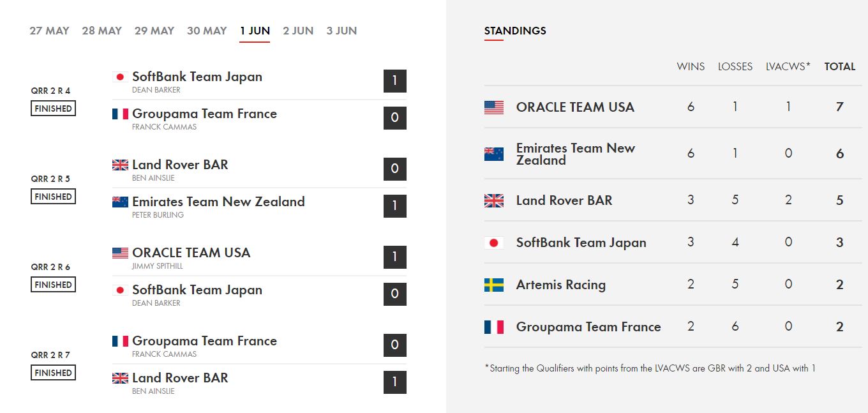Select the 30 MAY date tab

207,31
